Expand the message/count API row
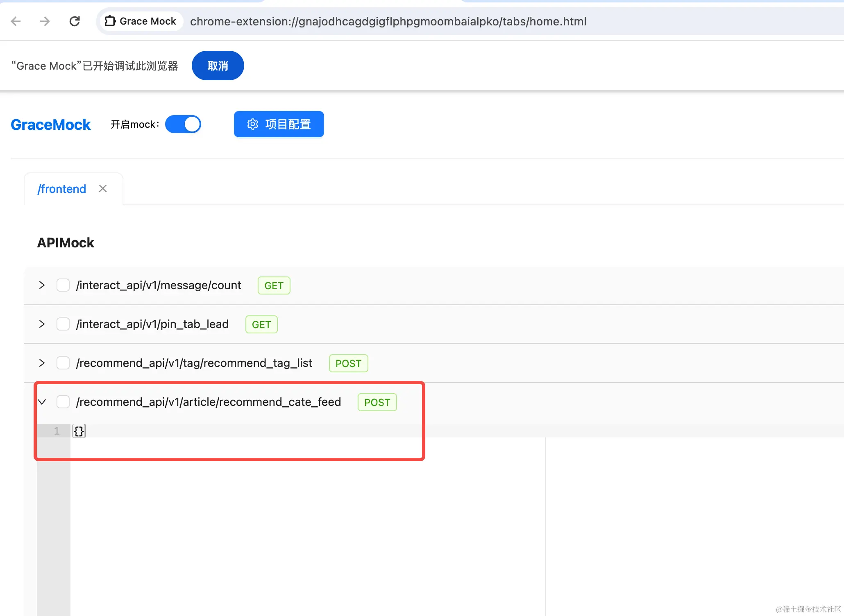844x616 pixels. (x=42, y=285)
